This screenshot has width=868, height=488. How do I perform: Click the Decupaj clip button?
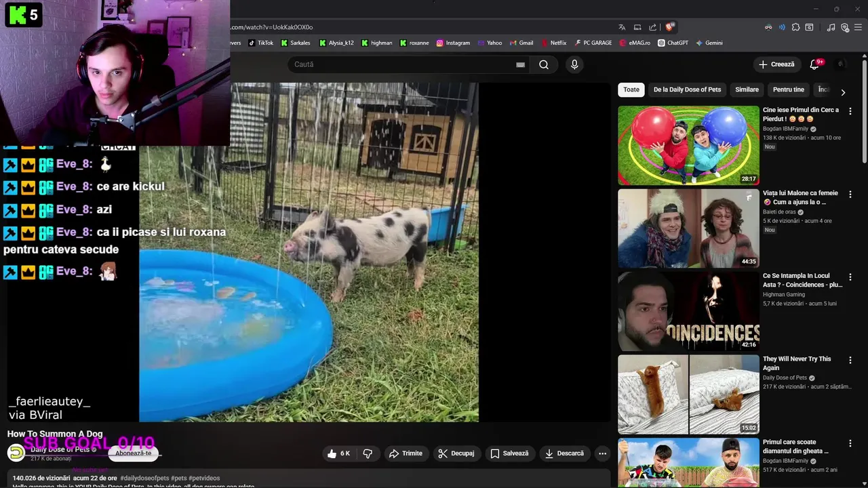[x=456, y=453]
